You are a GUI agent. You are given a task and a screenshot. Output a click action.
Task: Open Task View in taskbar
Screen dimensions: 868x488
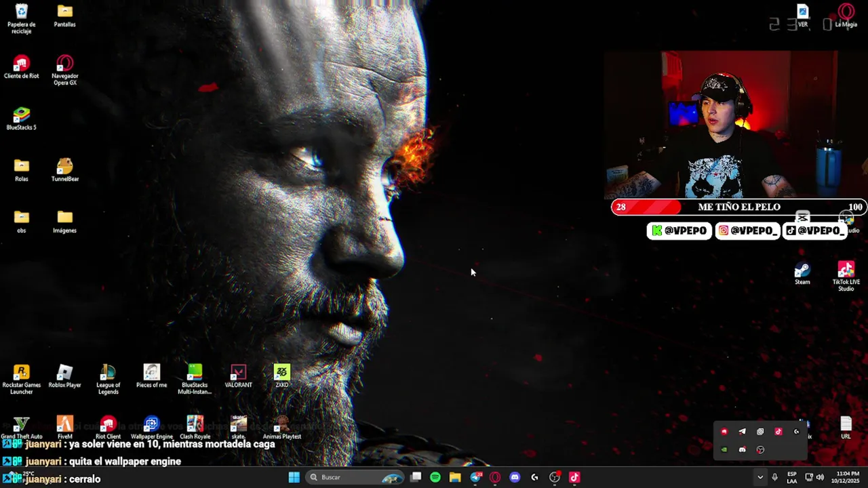tap(416, 477)
